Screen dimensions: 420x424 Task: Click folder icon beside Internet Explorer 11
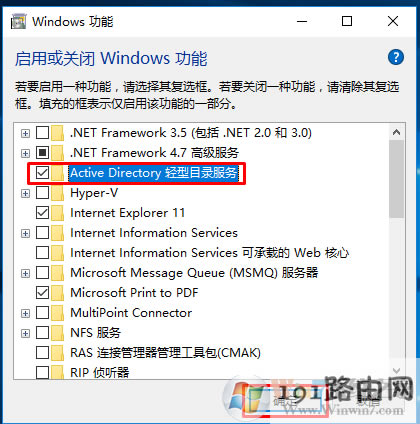pos(58,213)
